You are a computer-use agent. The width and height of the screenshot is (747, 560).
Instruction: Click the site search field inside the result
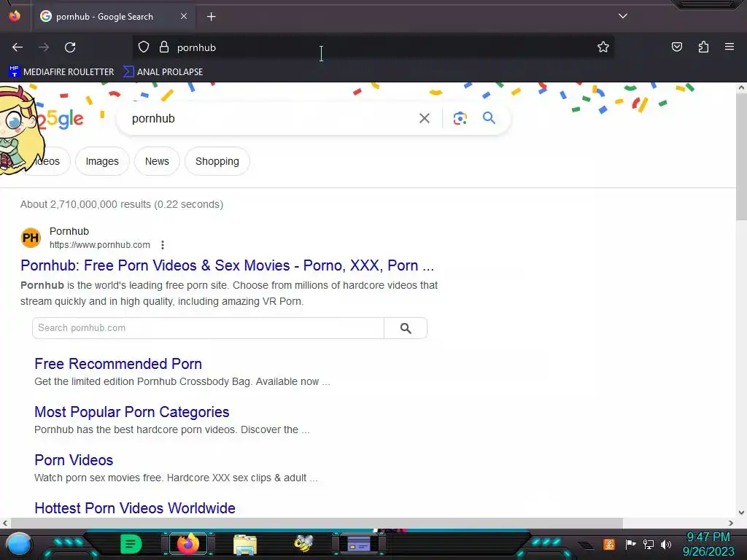click(208, 328)
